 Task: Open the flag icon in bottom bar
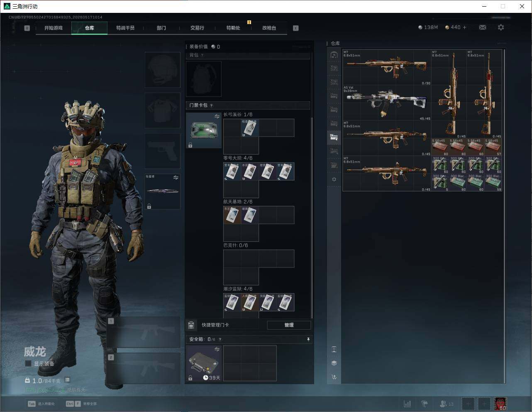[425, 404]
